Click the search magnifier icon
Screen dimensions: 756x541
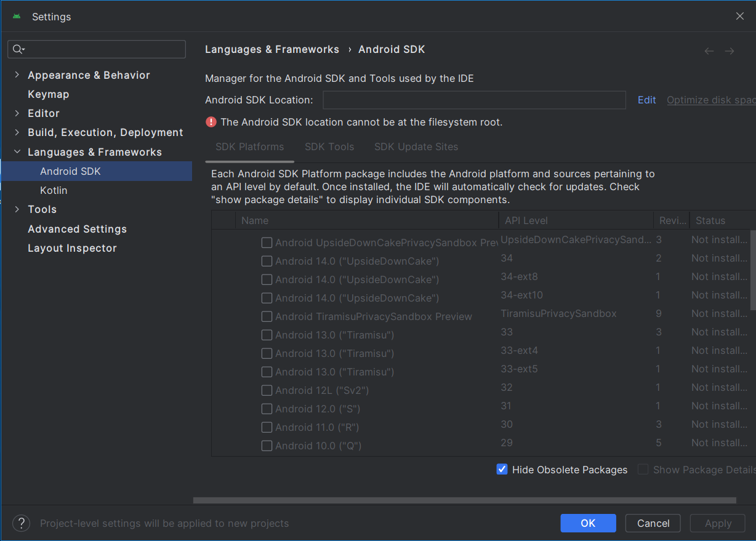tap(18, 49)
